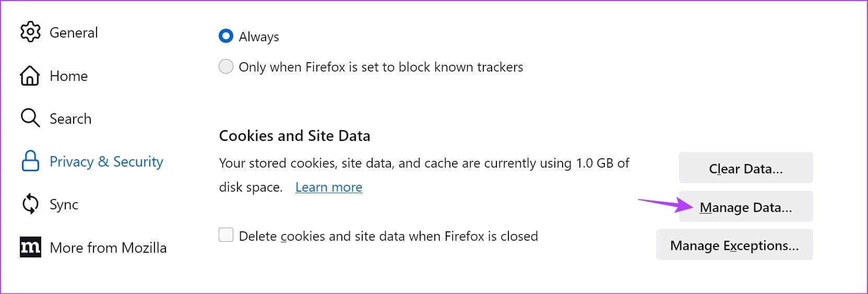868x294 pixels.
Task: Go to the 'Home' settings label
Action: [x=68, y=76]
